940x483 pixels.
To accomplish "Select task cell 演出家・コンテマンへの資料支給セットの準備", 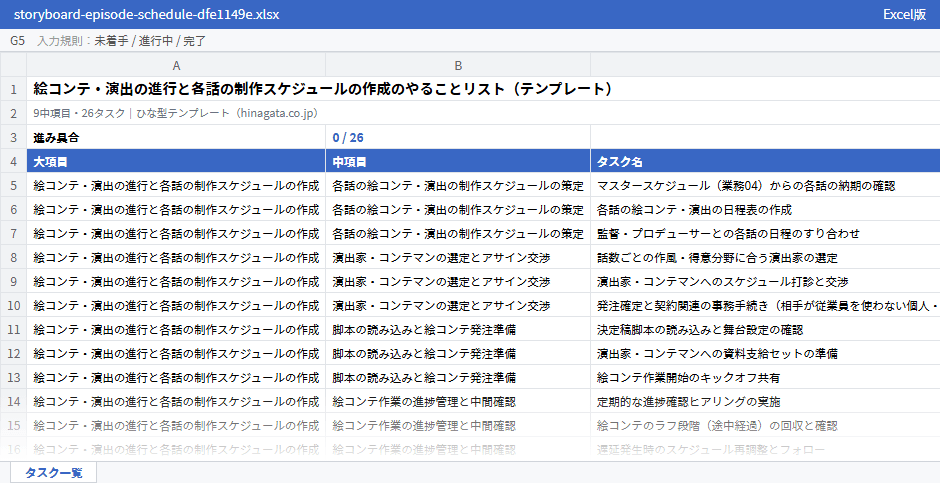I will click(x=766, y=354).
